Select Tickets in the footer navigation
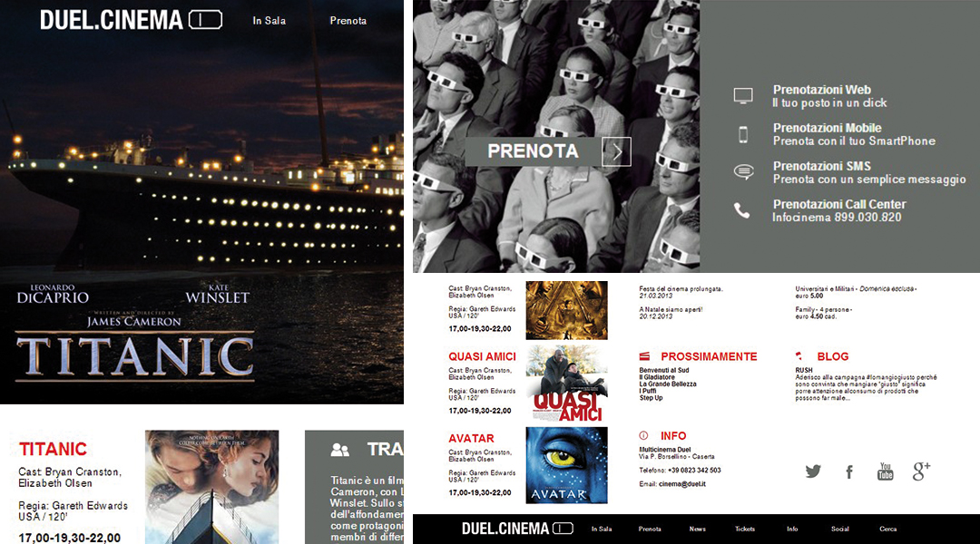 coord(745,529)
